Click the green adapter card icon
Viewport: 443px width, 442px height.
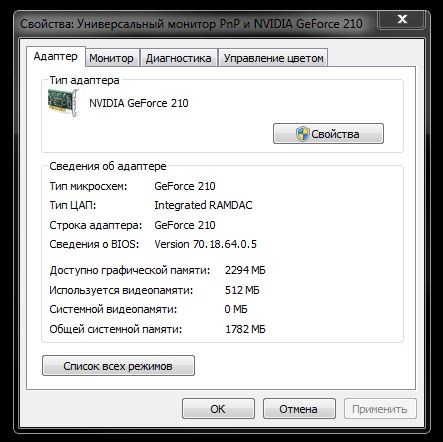click(x=63, y=103)
